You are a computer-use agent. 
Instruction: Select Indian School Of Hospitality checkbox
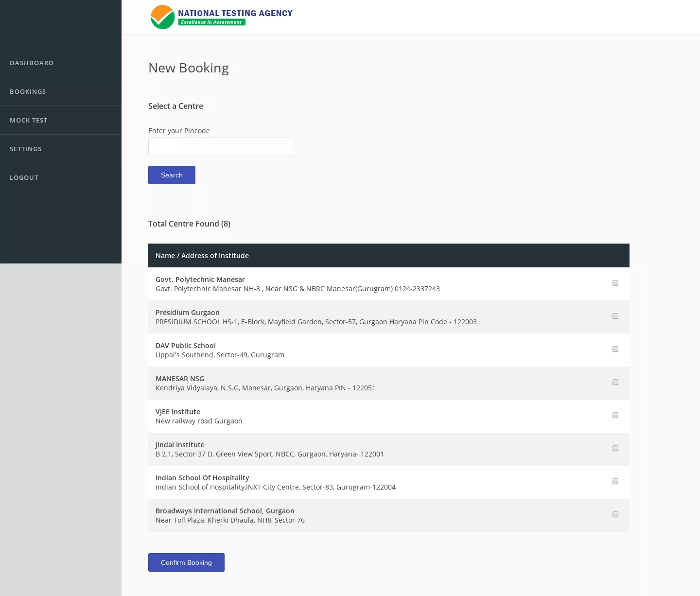[x=615, y=481]
